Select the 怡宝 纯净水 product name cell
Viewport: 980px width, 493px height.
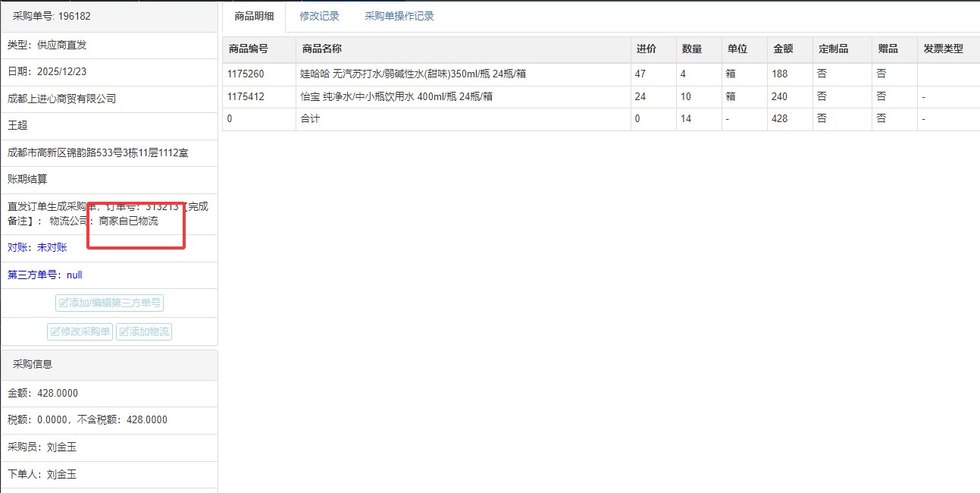(396, 97)
